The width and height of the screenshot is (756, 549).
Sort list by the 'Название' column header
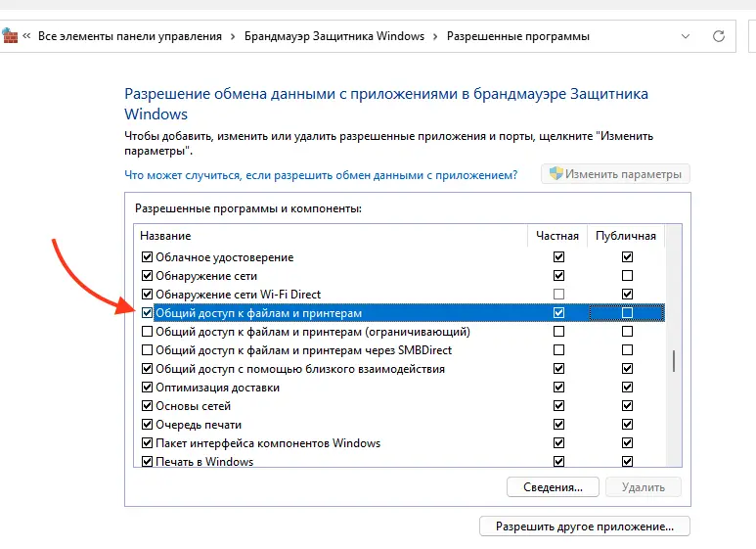pos(331,236)
